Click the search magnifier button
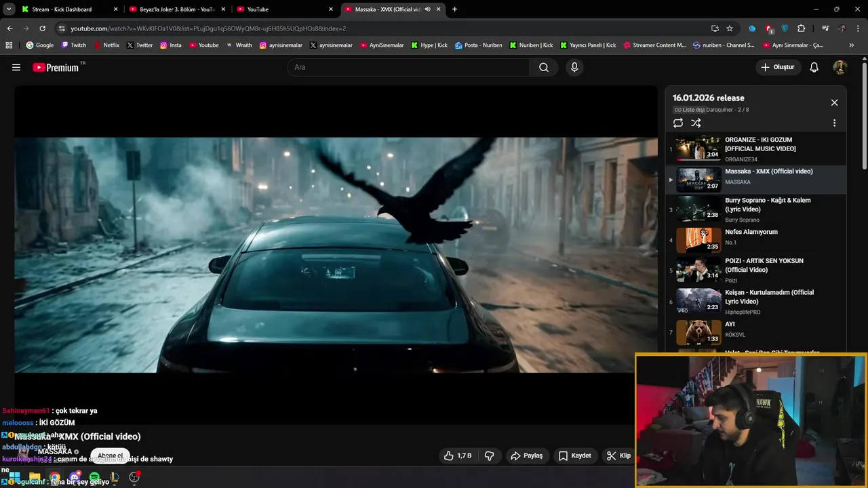 pyautogui.click(x=544, y=67)
